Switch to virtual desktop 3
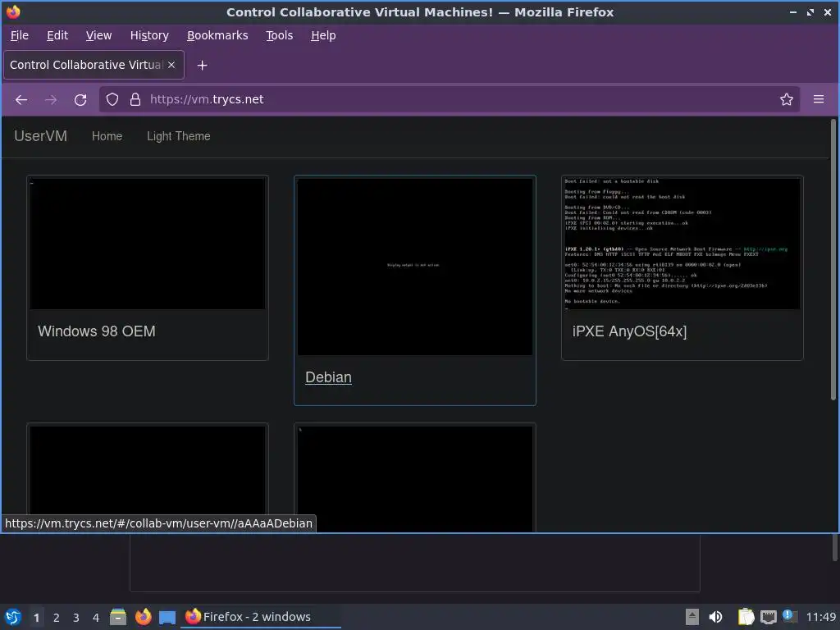 point(76,618)
